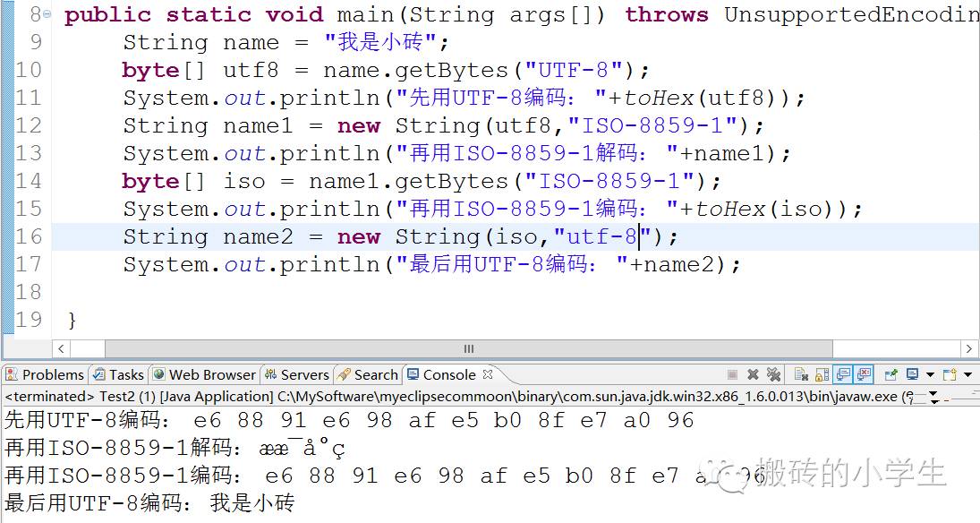Screen dimensions: 980x523
Task: Click toHex(utf8) call on line 11
Action: pos(706,98)
